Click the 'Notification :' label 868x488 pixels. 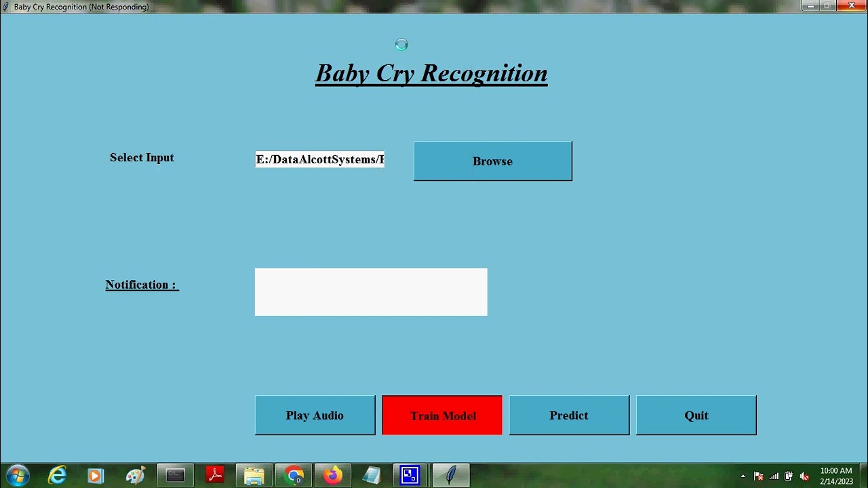(x=142, y=285)
